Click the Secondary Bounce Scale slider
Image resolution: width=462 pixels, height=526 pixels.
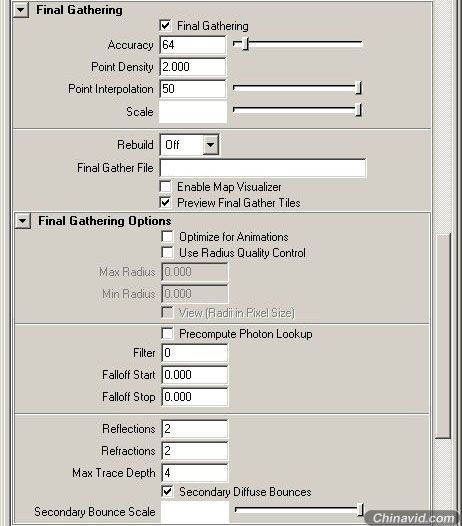tap(299, 510)
